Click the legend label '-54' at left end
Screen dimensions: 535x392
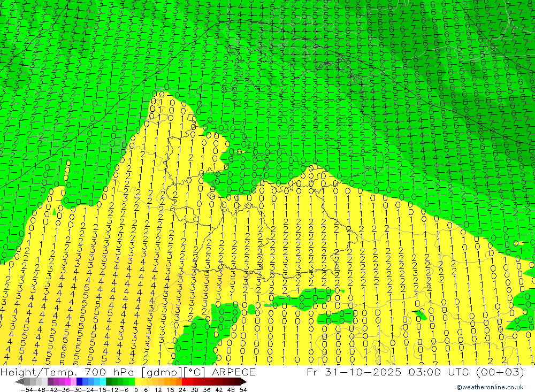coord(27,390)
